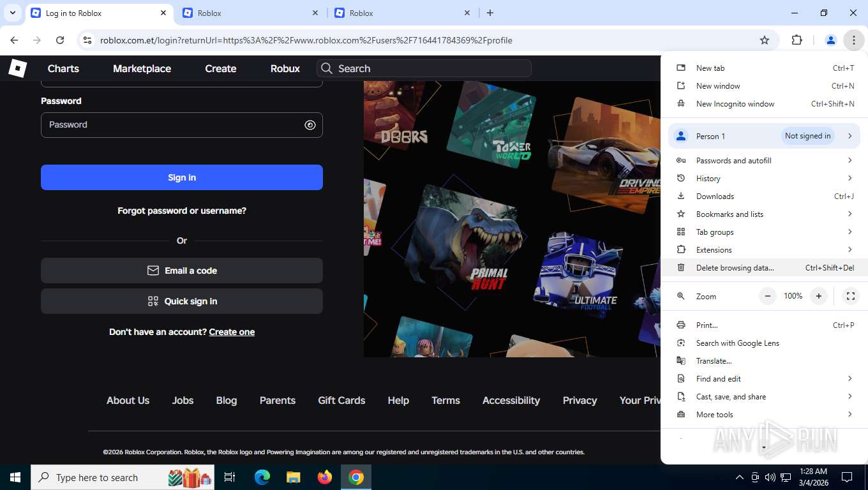
Task: Open Downloads from Chrome menu
Action: coord(765,197)
